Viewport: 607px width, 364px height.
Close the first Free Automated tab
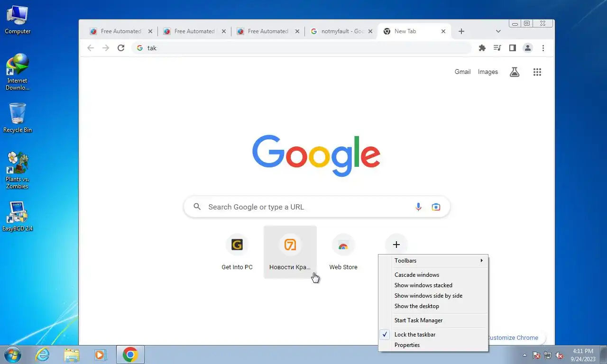coord(150,31)
